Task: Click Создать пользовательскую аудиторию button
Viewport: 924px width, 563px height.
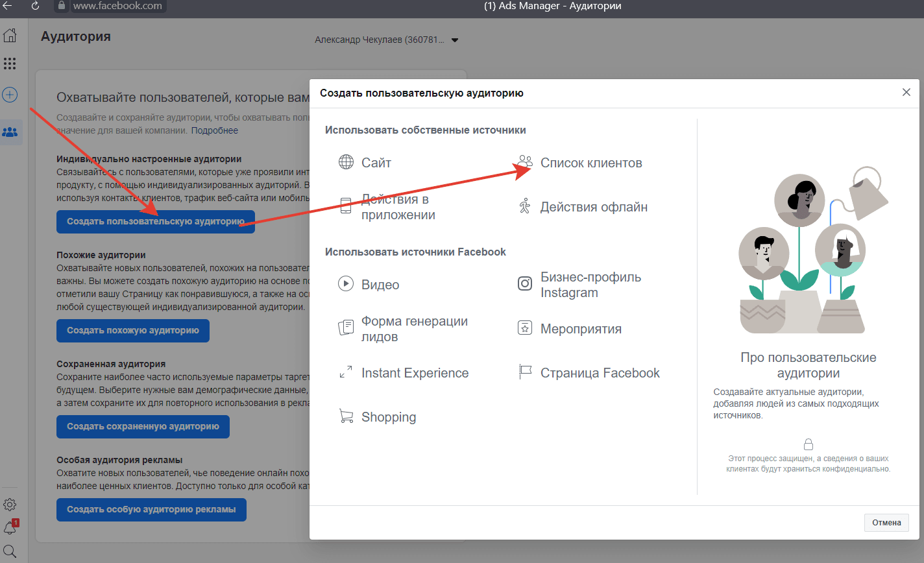Action: (x=156, y=222)
